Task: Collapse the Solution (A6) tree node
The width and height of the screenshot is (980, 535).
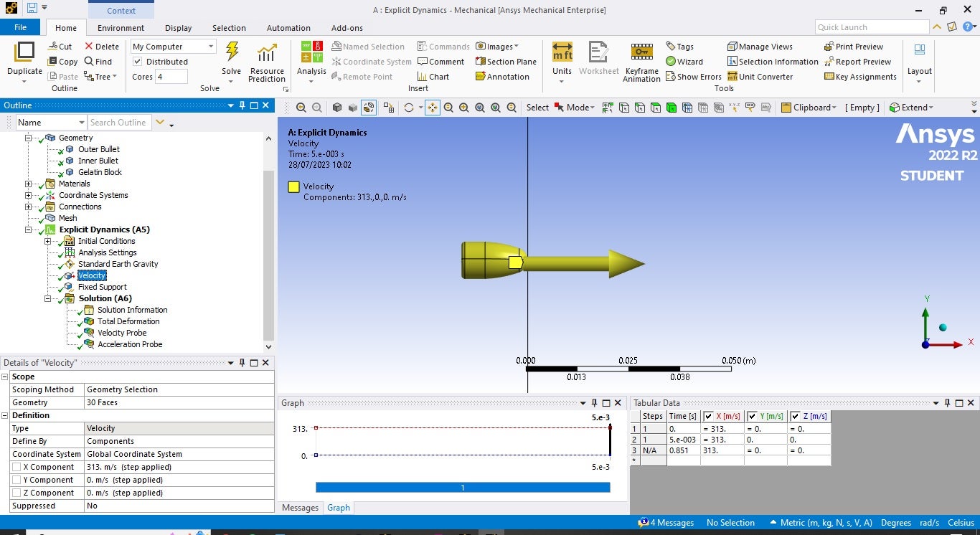Action: pos(48,298)
